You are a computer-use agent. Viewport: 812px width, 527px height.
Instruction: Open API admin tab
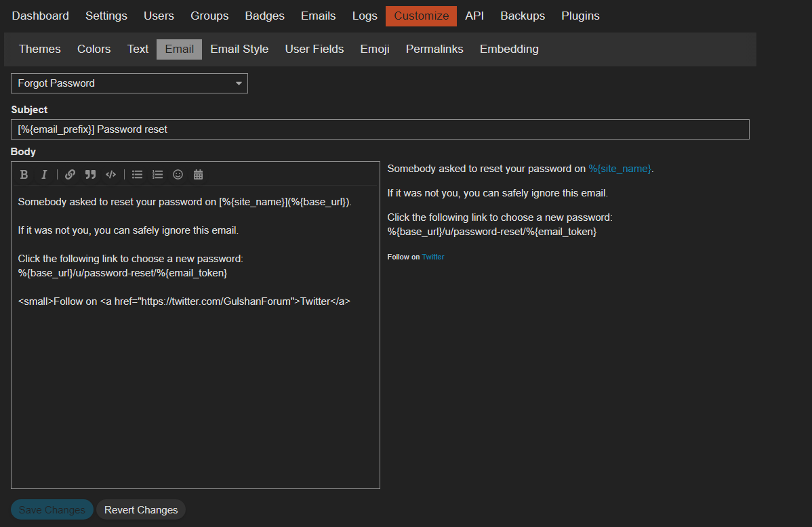pos(474,16)
